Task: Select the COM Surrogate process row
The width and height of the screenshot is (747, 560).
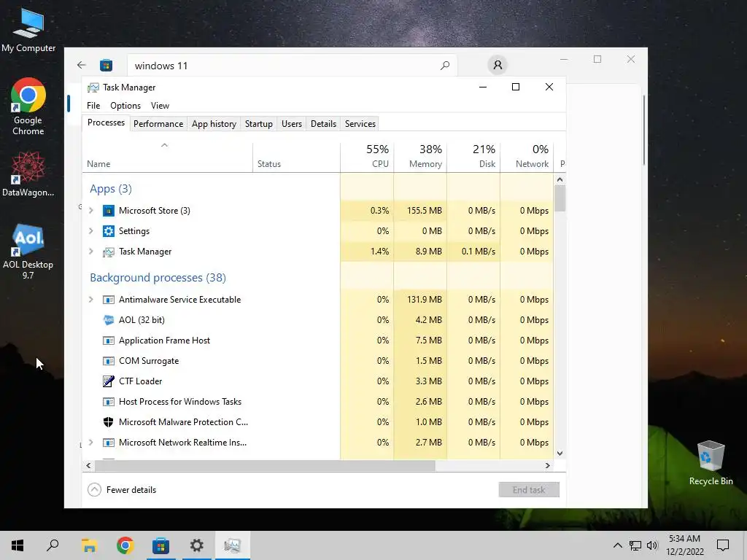Action: tap(318, 361)
